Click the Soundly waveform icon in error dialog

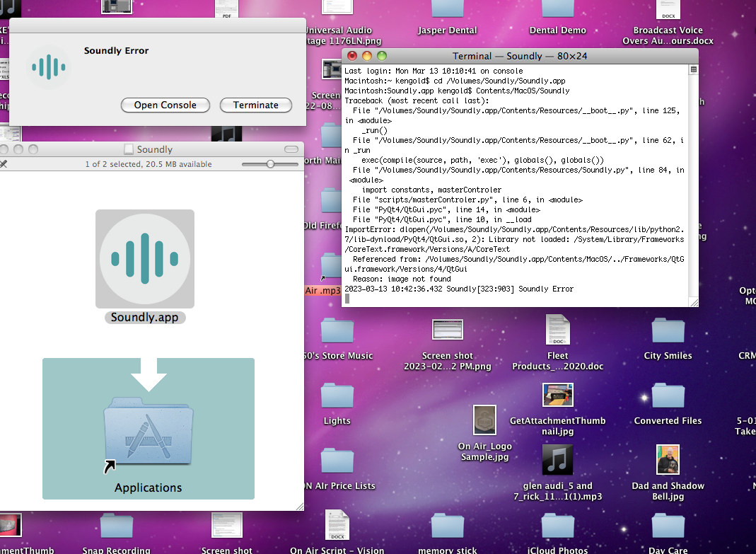[49, 67]
